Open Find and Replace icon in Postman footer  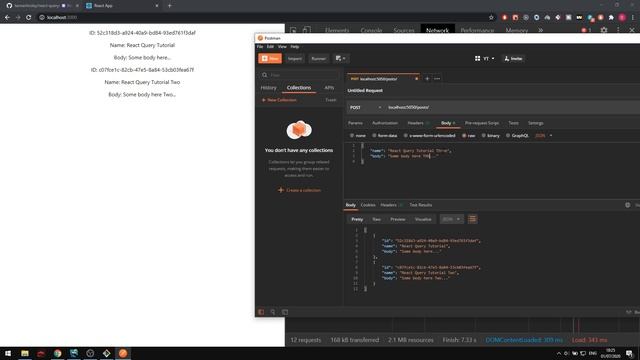coord(273,312)
